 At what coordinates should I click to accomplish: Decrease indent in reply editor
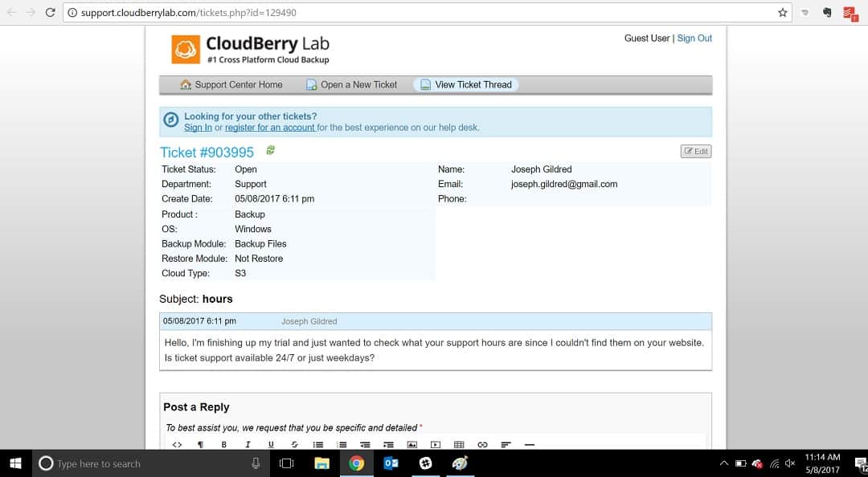(365, 444)
